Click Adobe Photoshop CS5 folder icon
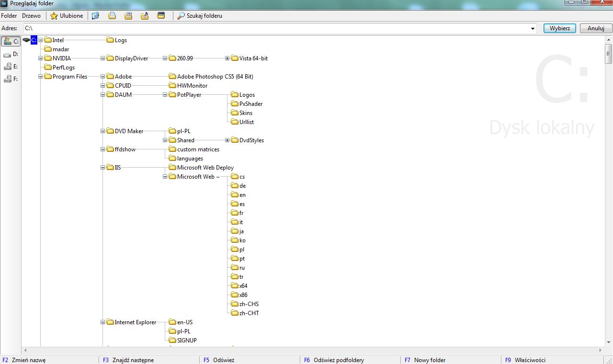Screen dimensions: 613x364 (172, 77)
